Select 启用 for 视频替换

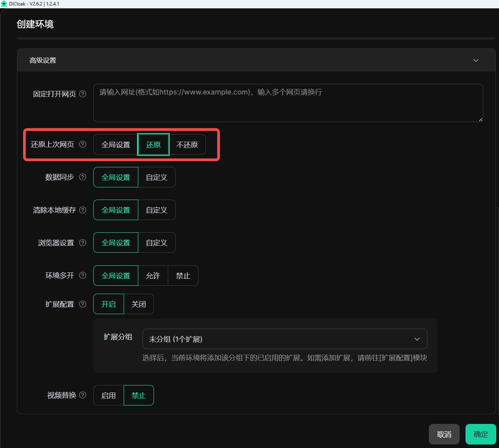coord(109,396)
